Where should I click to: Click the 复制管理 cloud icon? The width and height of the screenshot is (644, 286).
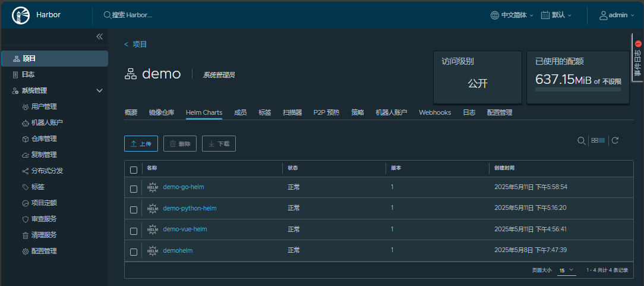[25, 155]
